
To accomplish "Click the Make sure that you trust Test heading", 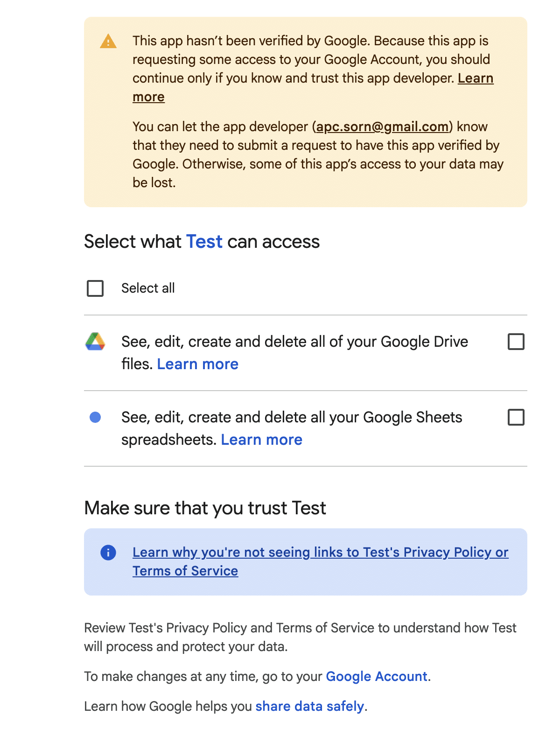I will [205, 508].
